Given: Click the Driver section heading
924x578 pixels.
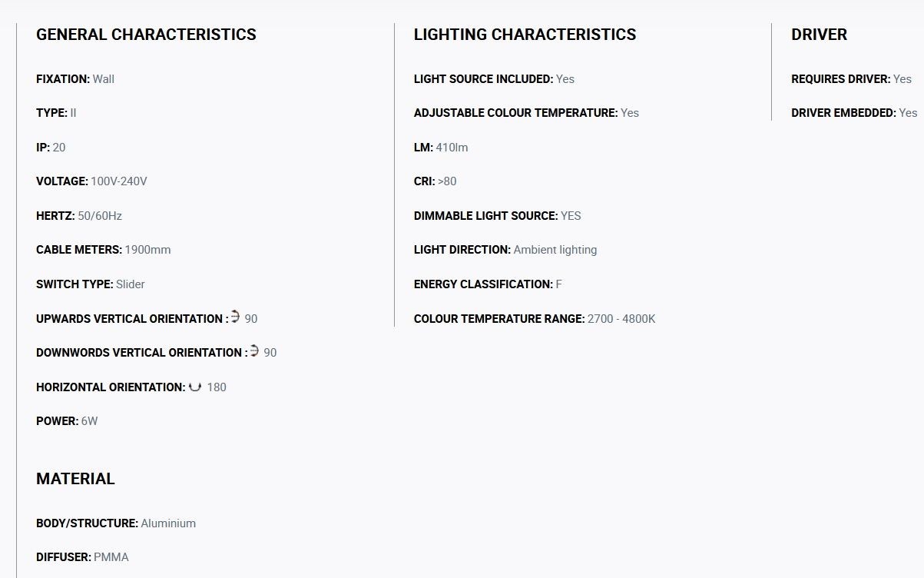Looking at the screenshot, I should tap(819, 35).
